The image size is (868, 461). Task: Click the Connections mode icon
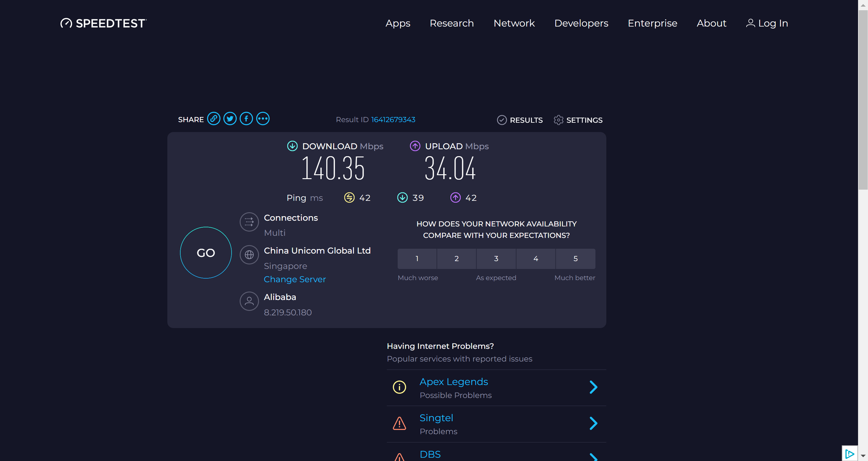coord(249,222)
